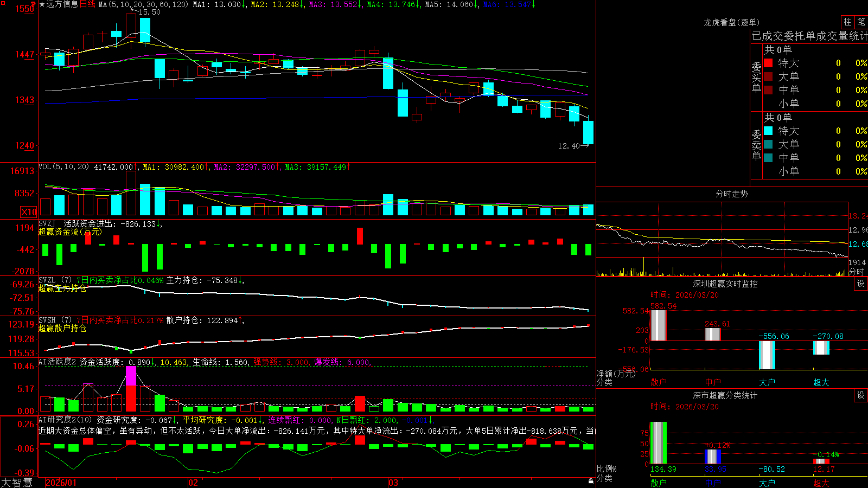This screenshot has width=868, height=488.
Task: Click the red 超大 bar in 分类统计
Action: [821, 461]
